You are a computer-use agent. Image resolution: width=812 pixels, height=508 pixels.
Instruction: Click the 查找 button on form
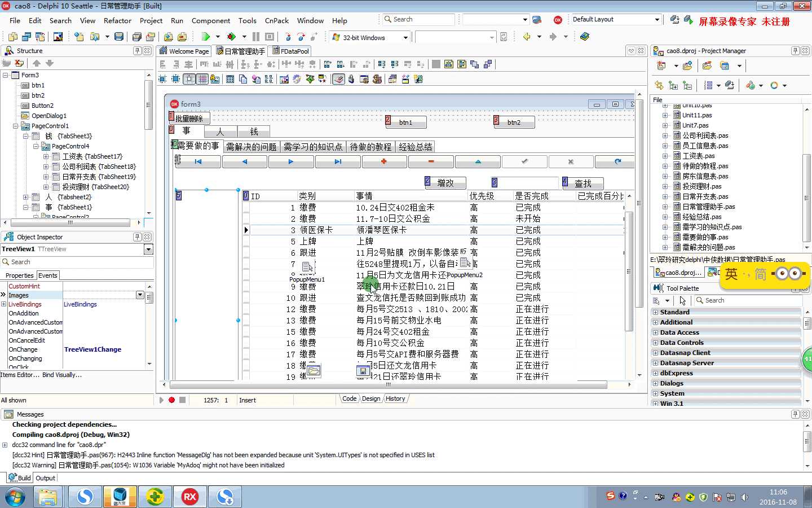583,183
